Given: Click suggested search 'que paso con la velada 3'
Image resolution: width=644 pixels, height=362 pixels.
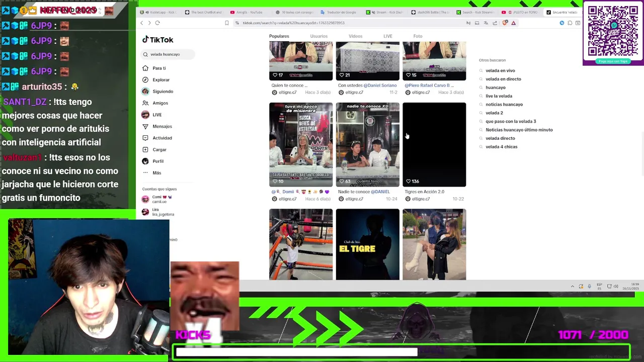Looking at the screenshot, I should (511, 122).
